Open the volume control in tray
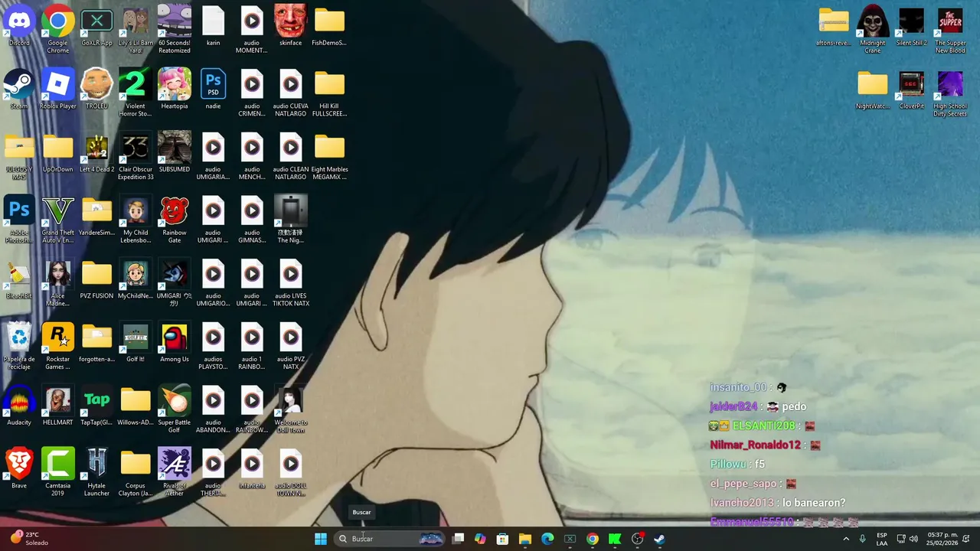Screen dimensions: 980x551 pos(913,539)
